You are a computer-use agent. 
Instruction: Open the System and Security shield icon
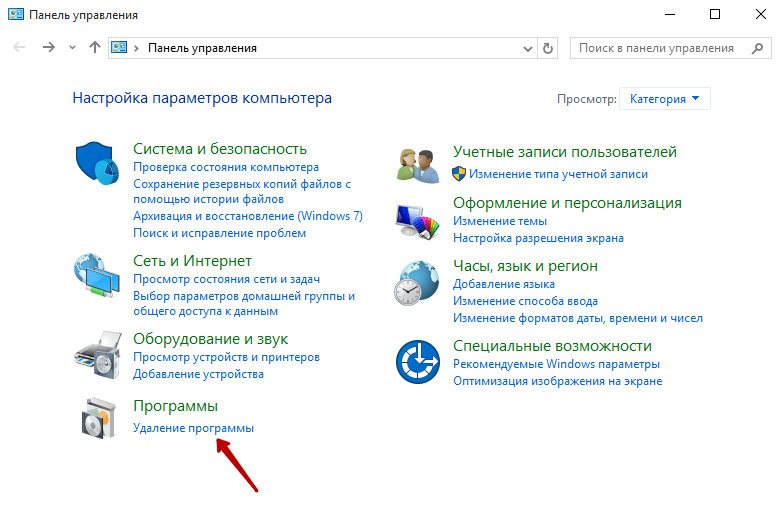(97, 163)
